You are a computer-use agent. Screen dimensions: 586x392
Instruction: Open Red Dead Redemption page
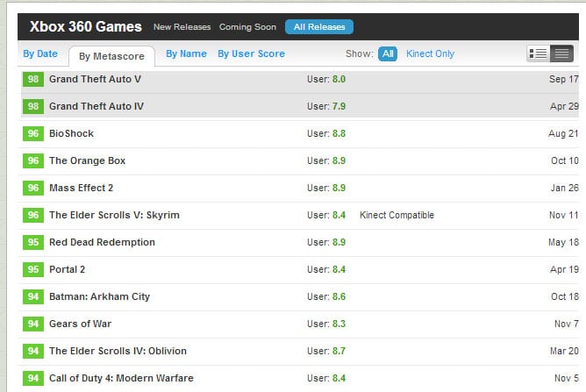tap(102, 242)
